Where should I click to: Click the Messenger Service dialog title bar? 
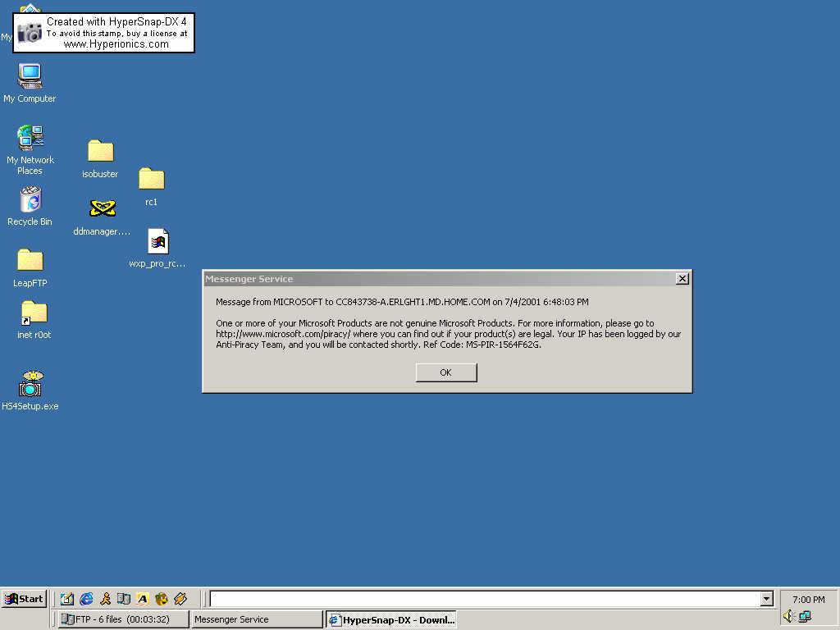click(x=440, y=279)
